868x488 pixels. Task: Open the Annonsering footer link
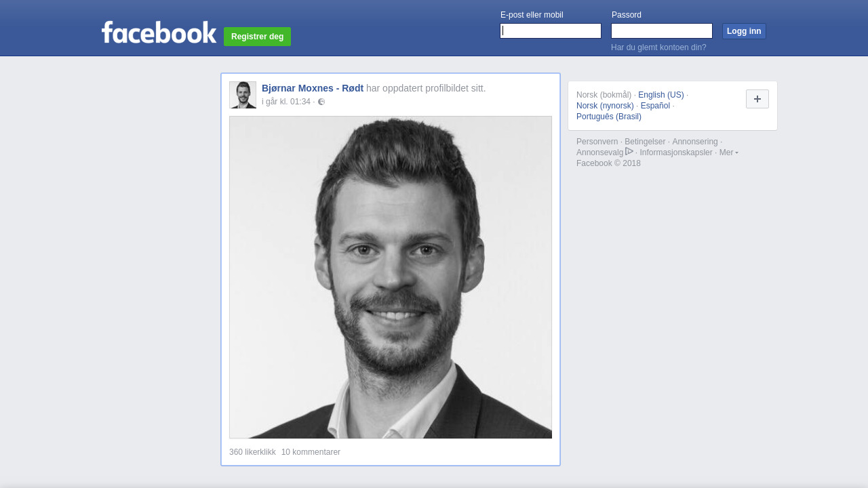pyautogui.click(x=695, y=142)
